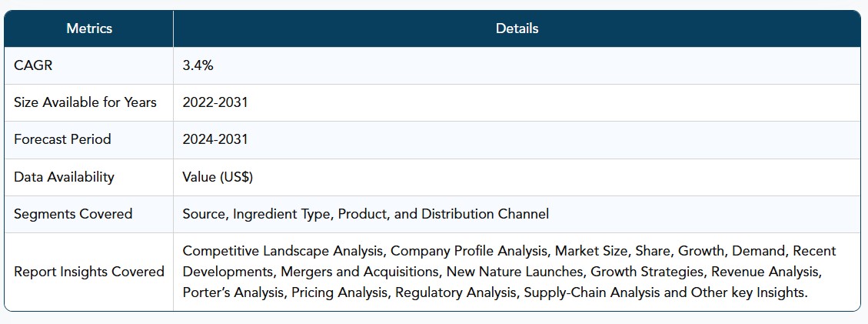This screenshot has width=868, height=324.
Task: Select the Report Insights Covered label
Action: (x=89, y=272)
